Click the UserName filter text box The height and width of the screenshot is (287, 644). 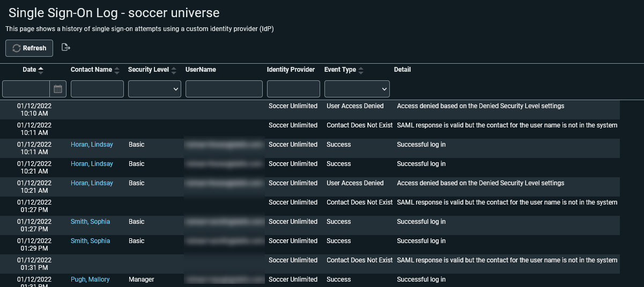pyautogui.click(x=224, y=89)
